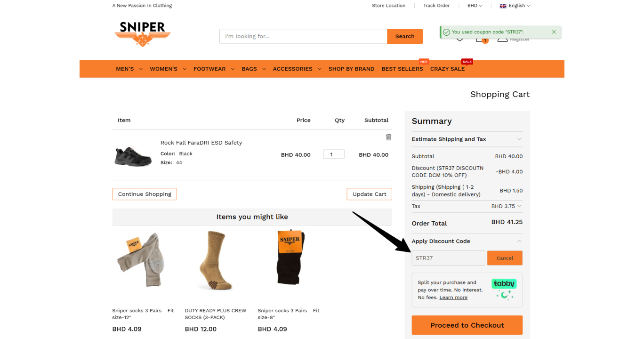
Task: Click Update Cart button
Action: 370,194
